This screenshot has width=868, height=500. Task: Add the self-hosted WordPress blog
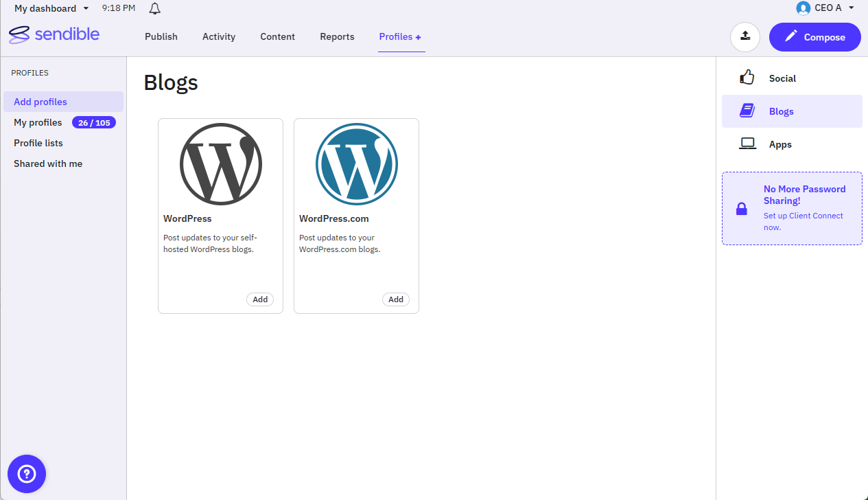[260, 299]
